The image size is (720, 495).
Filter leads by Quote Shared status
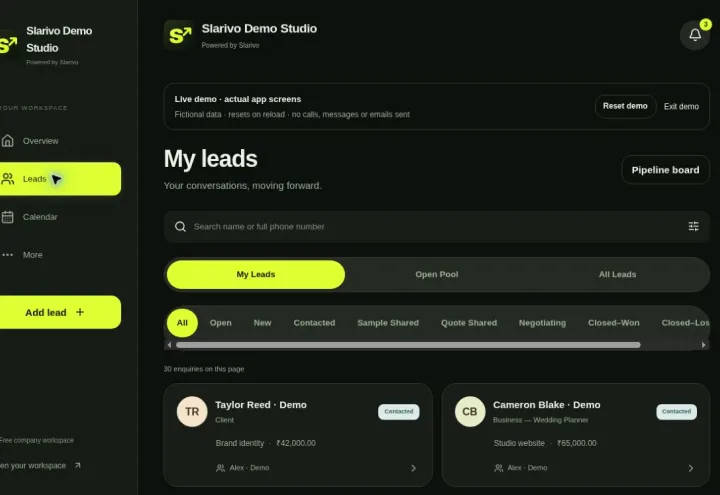click(x=469, y=323)
